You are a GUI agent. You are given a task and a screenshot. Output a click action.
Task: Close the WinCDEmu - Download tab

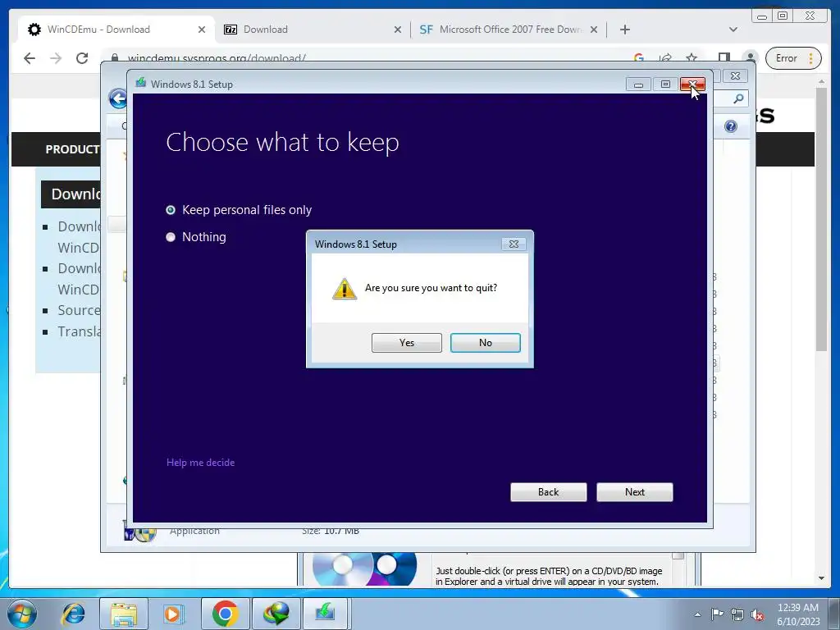(202, 30)
